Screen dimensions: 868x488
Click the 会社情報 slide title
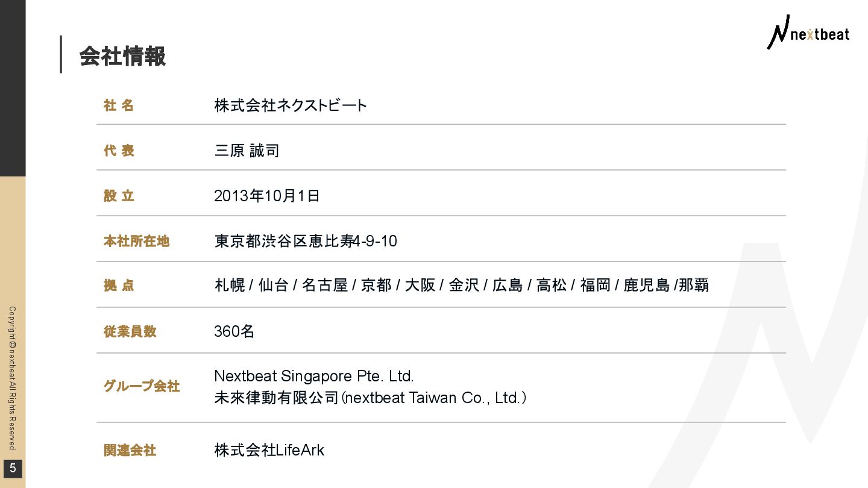pos(122,57)
